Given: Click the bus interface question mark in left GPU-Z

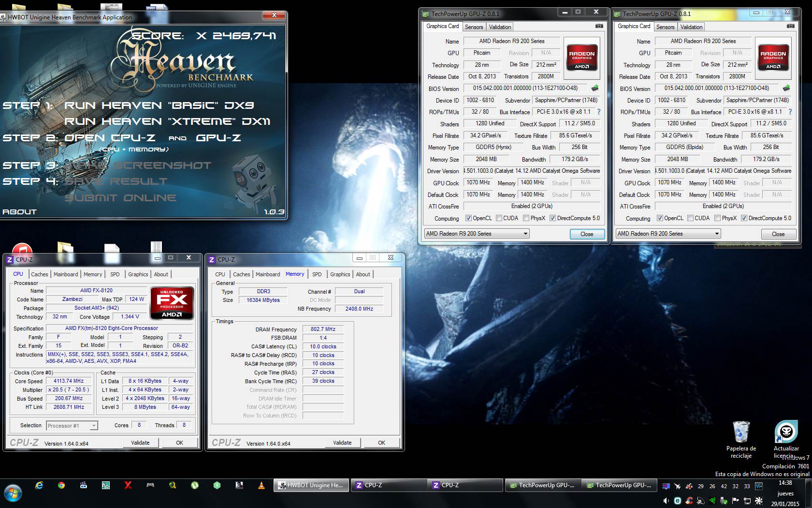Looking at the screenshot, I should pos(598,112).
